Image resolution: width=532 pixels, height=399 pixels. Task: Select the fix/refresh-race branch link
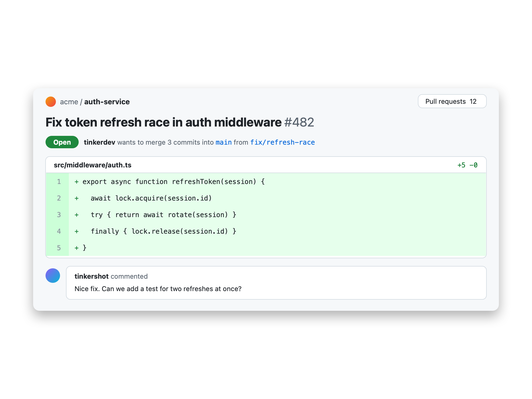pyautogui.click(x=282, y=142)
